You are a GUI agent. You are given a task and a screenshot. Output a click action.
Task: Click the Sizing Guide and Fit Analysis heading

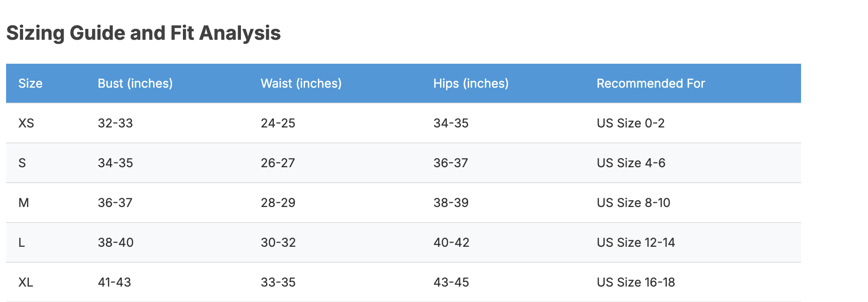click(x=144, y=33)
